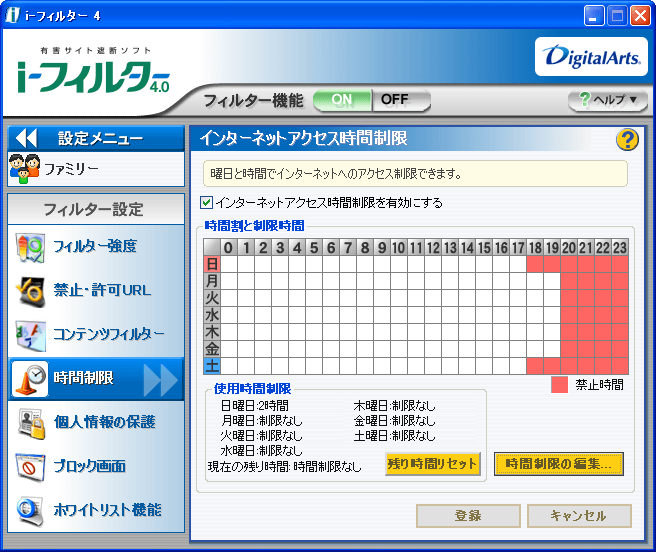Click the Friday (金) row header

(212, 349)
